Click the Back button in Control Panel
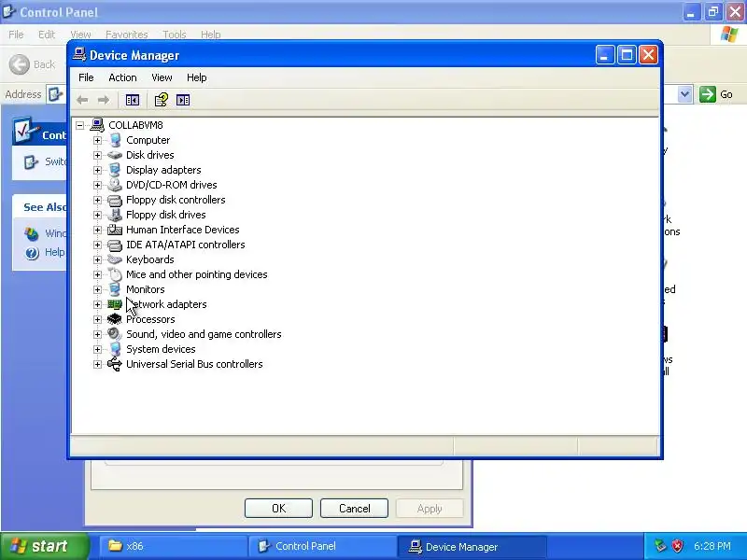747x560 pixels. tap(32, 64)
